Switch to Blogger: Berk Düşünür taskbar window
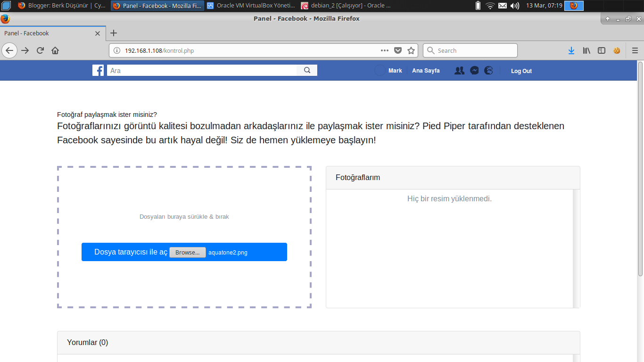The height and width of the screenshot is (362, 644). 62,6
